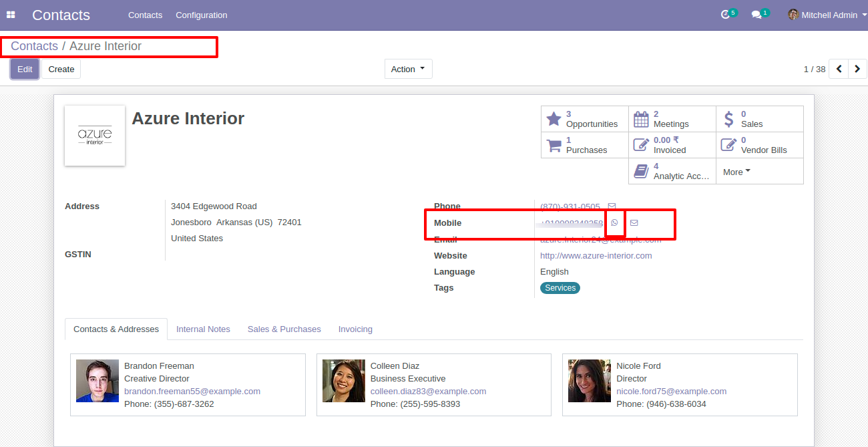This screenshot has height=447, width=868.
Task: Email brandon.freeman55@example.com
Action: tap(192, 391)
